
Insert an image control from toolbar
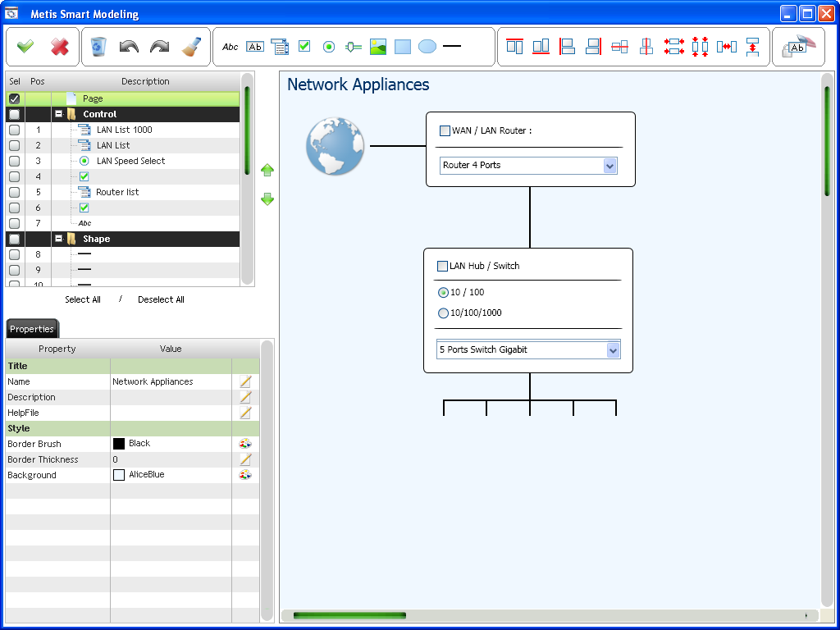(377, 47)
